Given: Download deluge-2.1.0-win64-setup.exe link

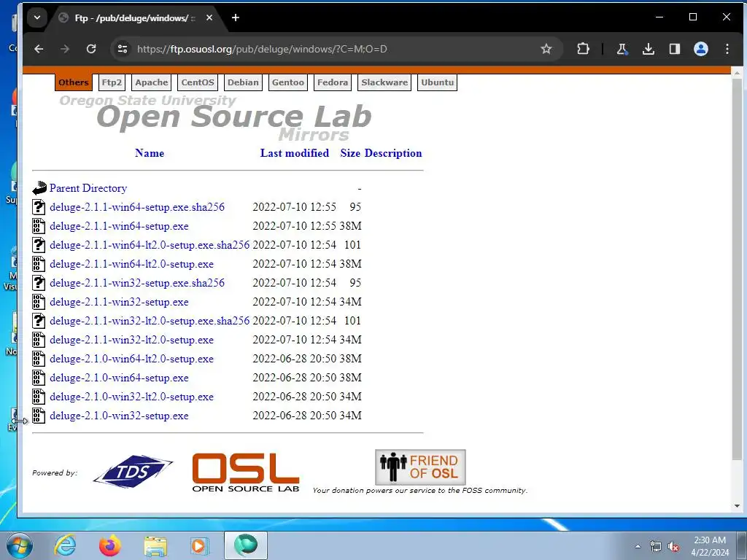Looking at the screenshot, I should click(119, 378).
